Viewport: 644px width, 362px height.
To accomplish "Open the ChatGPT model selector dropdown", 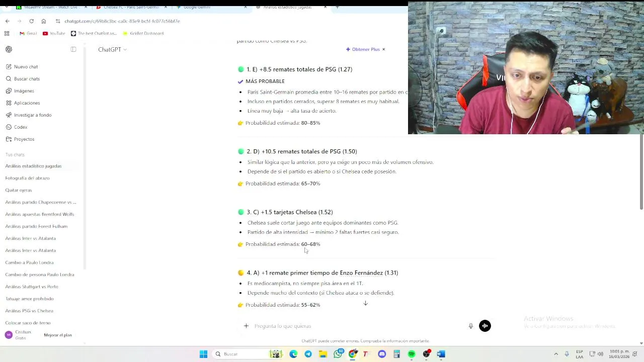I will [x=112, y=49].
